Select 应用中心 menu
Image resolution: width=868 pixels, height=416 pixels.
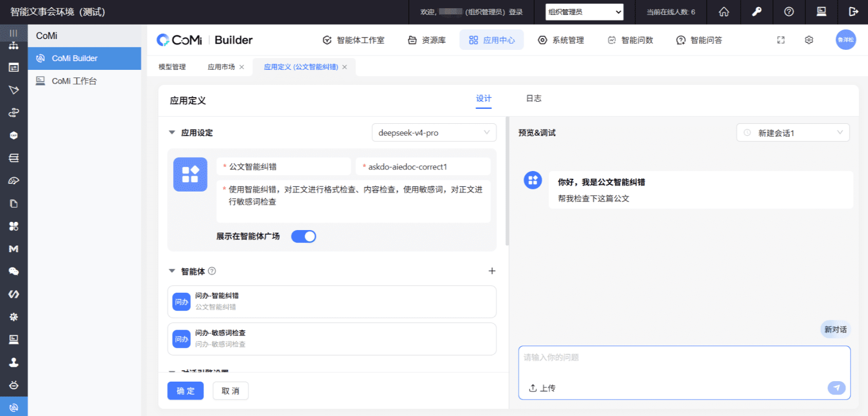(492, 40)
